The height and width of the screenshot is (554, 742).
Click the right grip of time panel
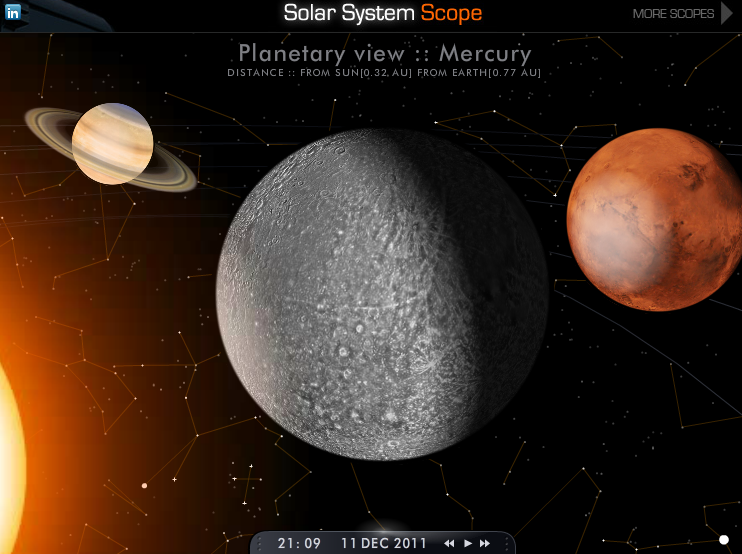click(x=507, y=544)
